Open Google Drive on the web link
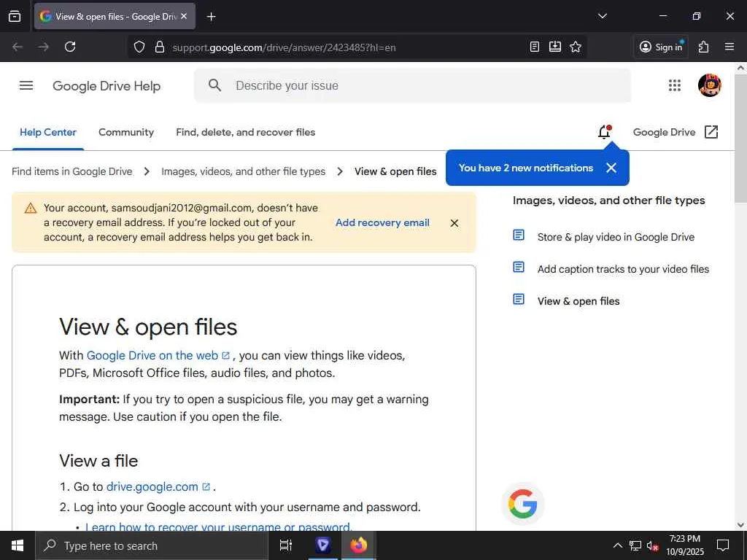Screen dimensions: 747x560 tap(158, 356)
